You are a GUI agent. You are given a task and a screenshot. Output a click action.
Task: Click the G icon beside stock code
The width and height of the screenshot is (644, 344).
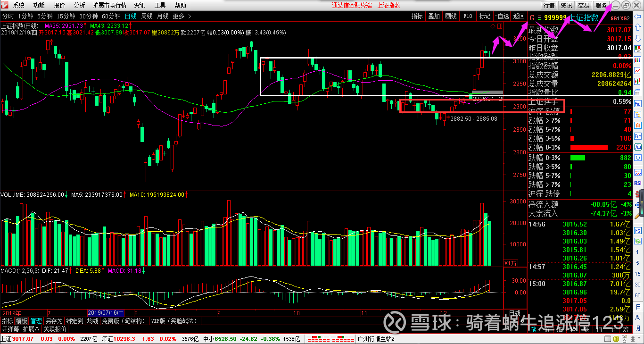[532, 18]
